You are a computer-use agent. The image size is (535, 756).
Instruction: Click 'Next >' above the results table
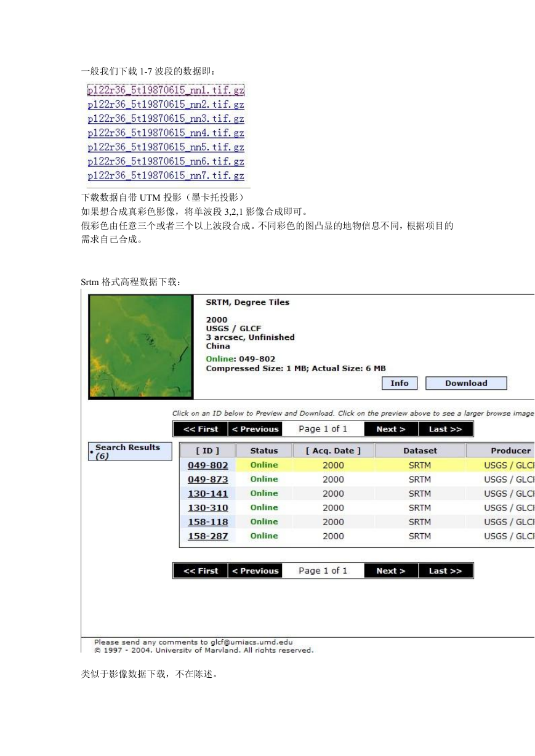(x=391, y=429)
